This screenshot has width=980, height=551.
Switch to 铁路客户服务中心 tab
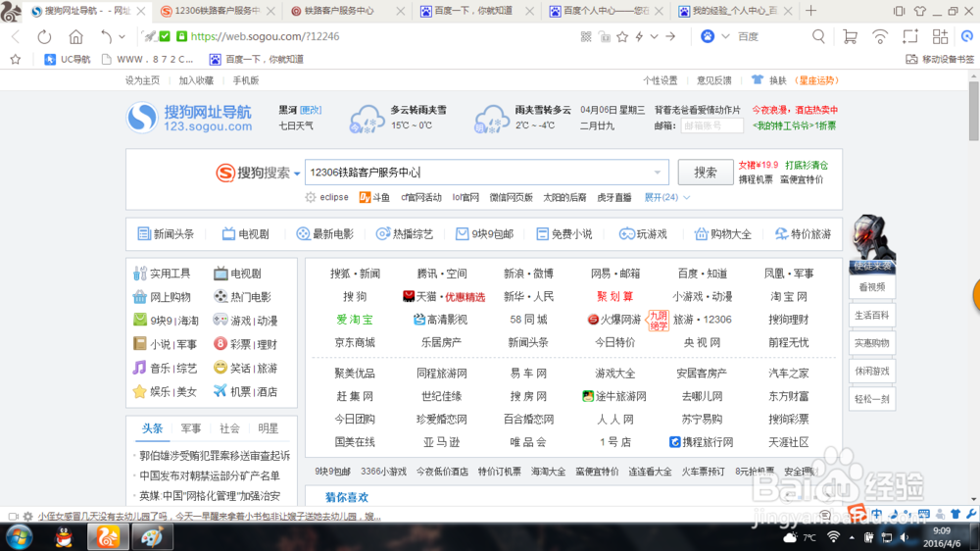(348, 11)
